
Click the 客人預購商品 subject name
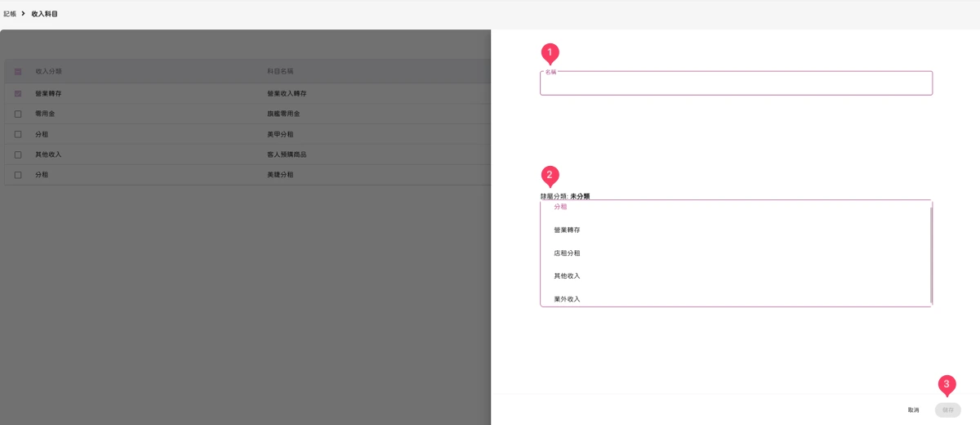coord(287,154)
